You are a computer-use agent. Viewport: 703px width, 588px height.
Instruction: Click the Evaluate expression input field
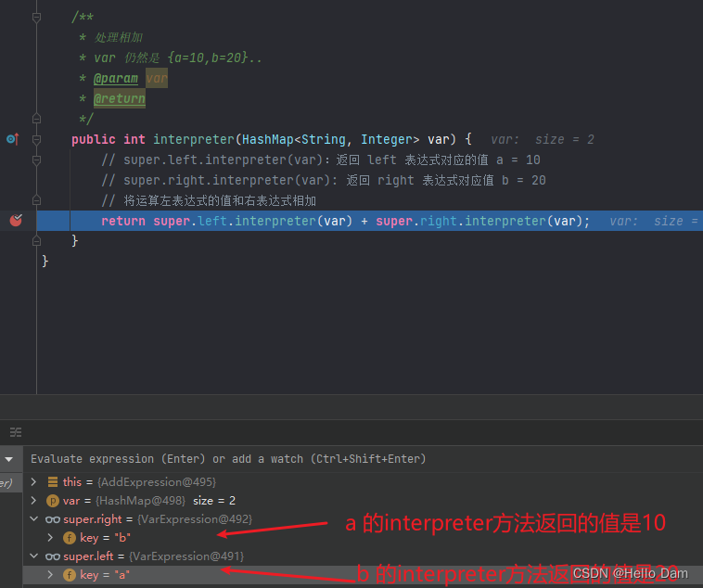pos(364,459)
